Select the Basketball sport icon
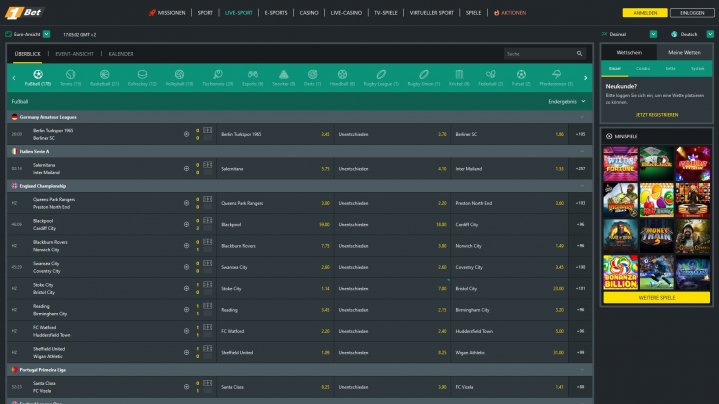 point(105,74)
